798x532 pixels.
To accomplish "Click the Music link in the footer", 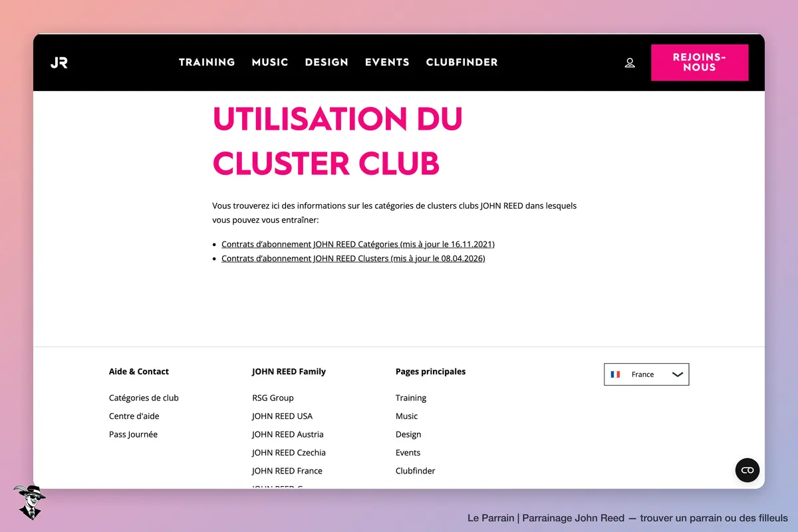I will pyautogui.click(x=407, y=416).
